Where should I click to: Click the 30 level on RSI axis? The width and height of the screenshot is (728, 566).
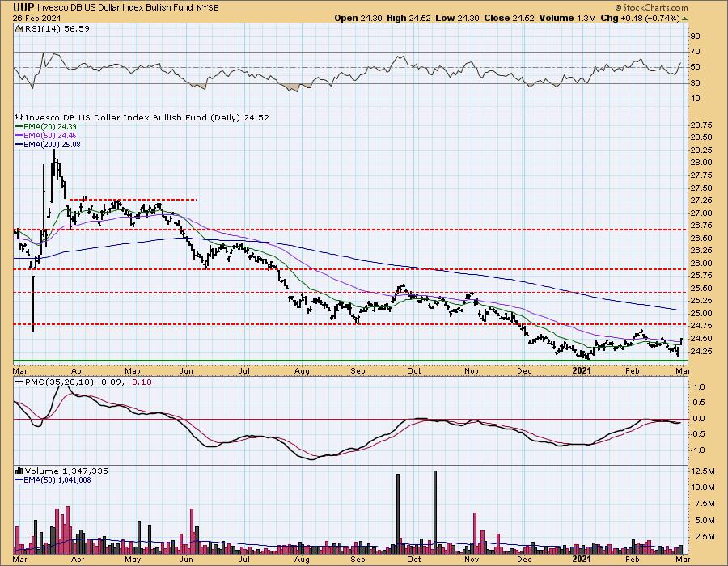[695, 83]
